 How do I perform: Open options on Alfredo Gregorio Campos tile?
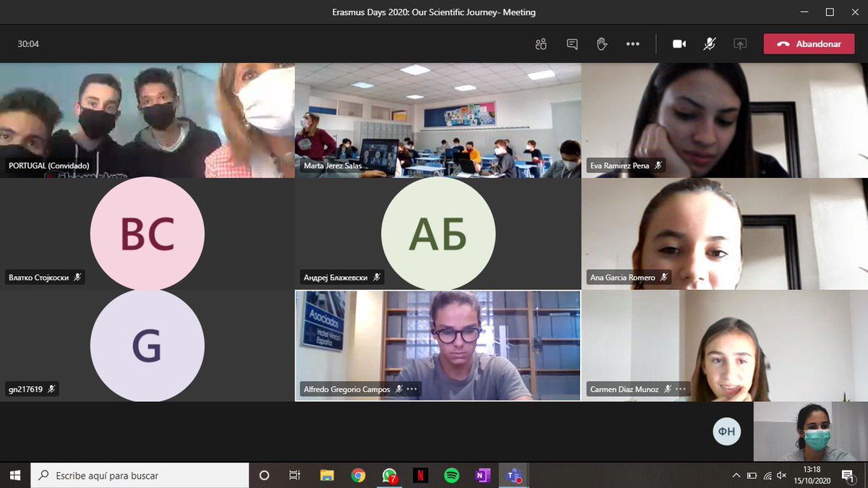point(412,389)
